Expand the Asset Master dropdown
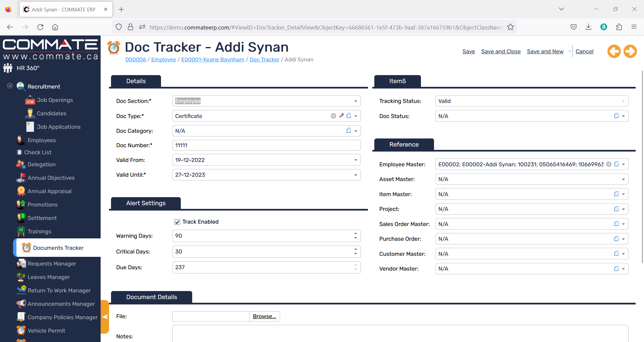The image size is (644, 342). click(x=623, y=179)
